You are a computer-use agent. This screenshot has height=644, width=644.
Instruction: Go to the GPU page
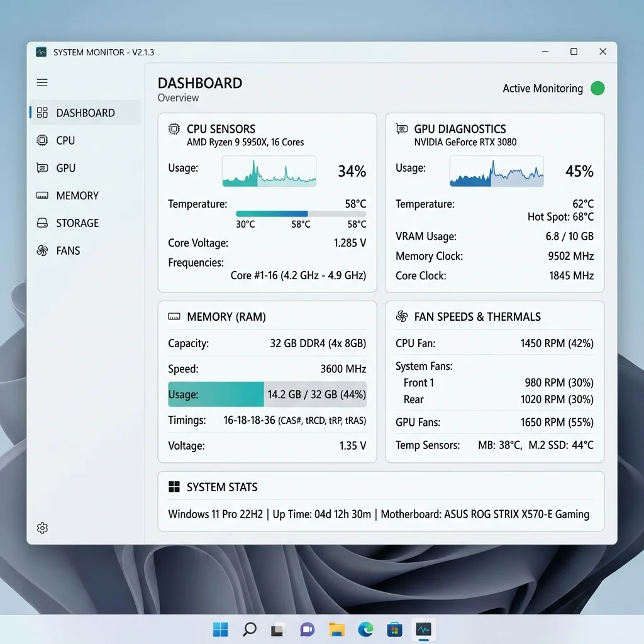pyautogui.click(x=86, y=167)
